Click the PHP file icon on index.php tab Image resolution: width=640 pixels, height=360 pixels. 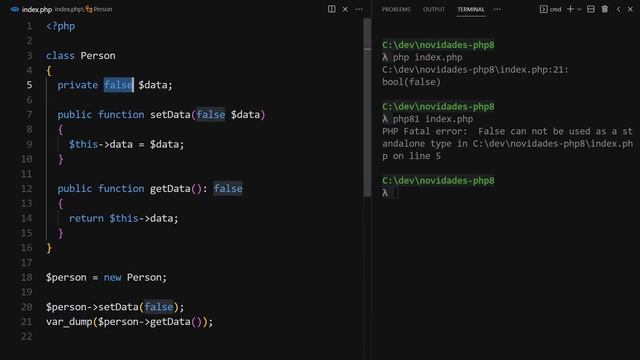coord(15,9)
